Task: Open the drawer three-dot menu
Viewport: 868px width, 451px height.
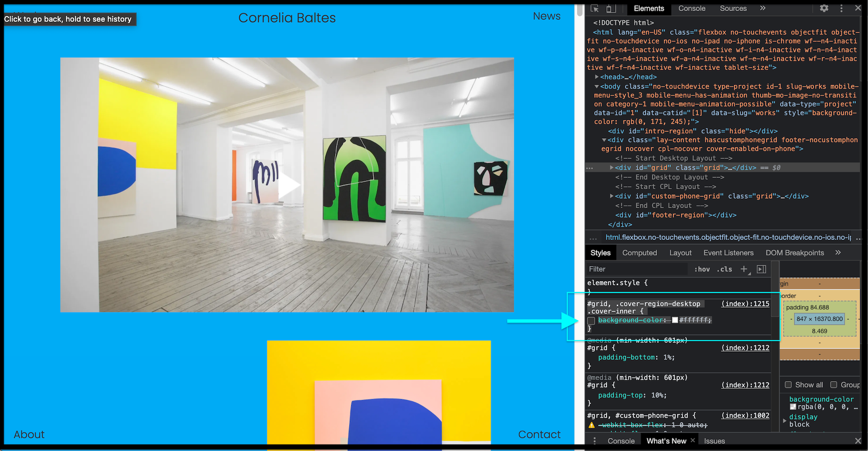Action: [595, 441]
